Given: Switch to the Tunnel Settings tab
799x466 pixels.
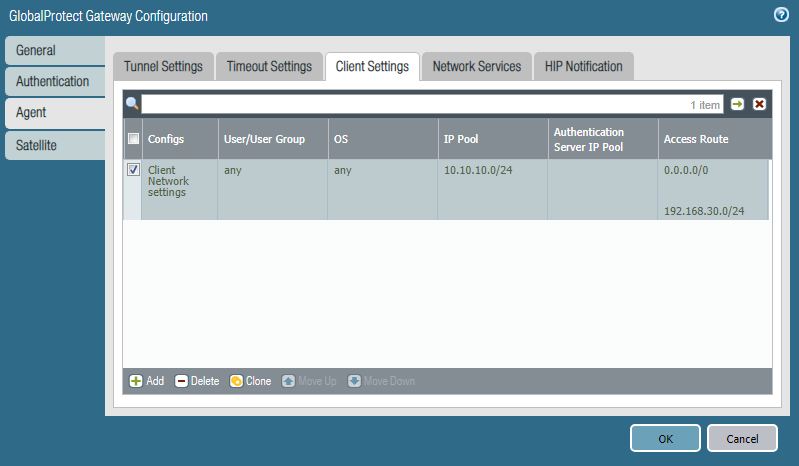Looking at the screenshot, I should pos(163,66).
